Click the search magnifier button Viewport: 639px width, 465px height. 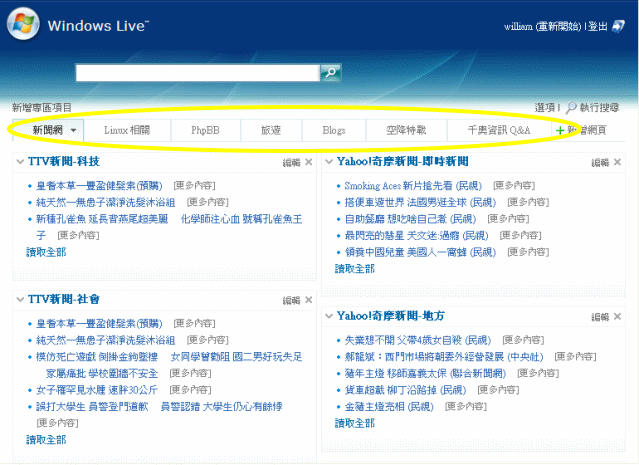pyautogui.click(x=331, y=73)
